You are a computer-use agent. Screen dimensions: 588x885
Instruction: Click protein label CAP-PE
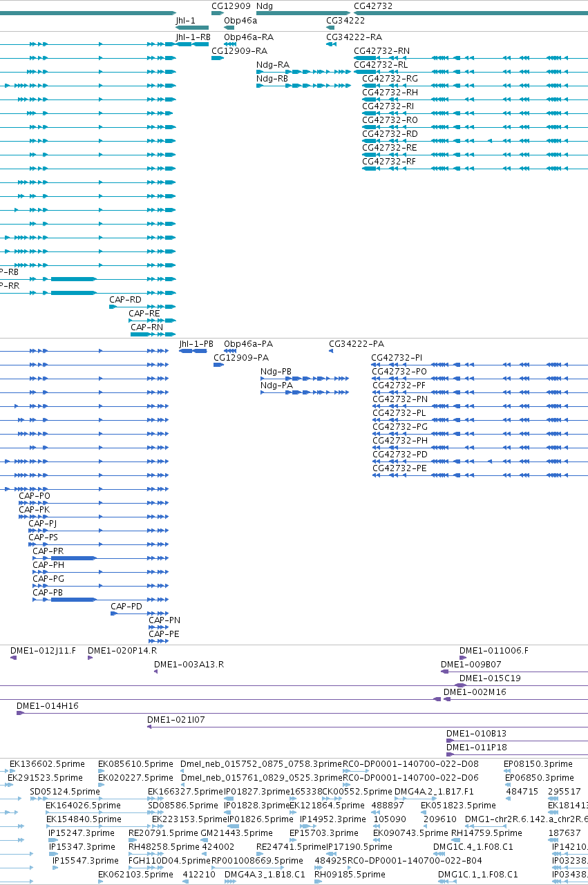pyautogui.click(x=164, y=634)
